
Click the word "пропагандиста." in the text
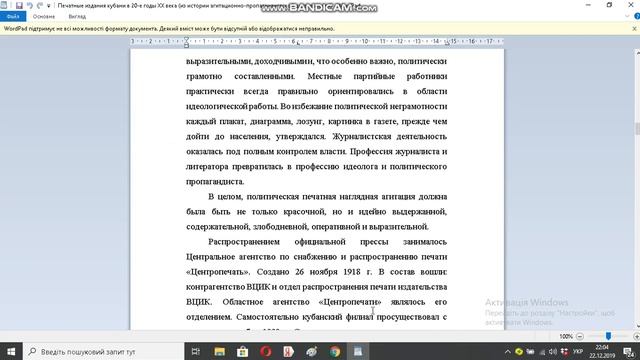pyautogui.click(x=215, y=182)
